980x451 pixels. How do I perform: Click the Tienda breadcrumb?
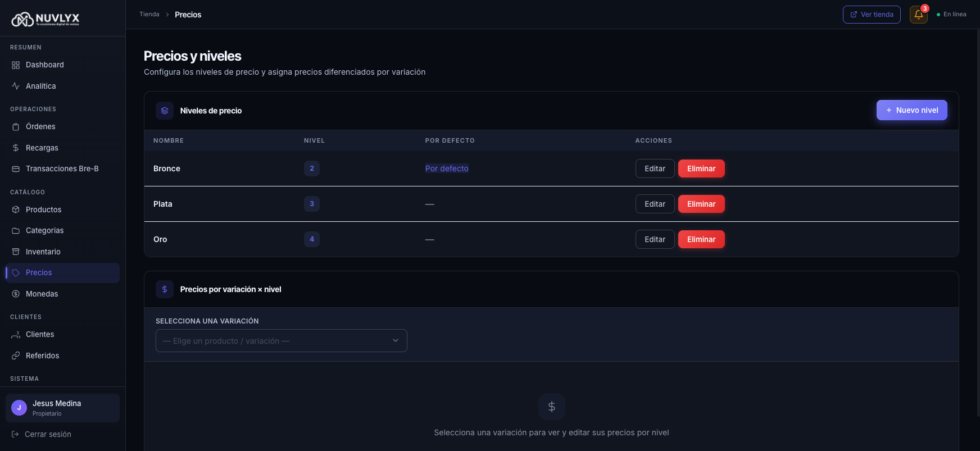point(149,15)
